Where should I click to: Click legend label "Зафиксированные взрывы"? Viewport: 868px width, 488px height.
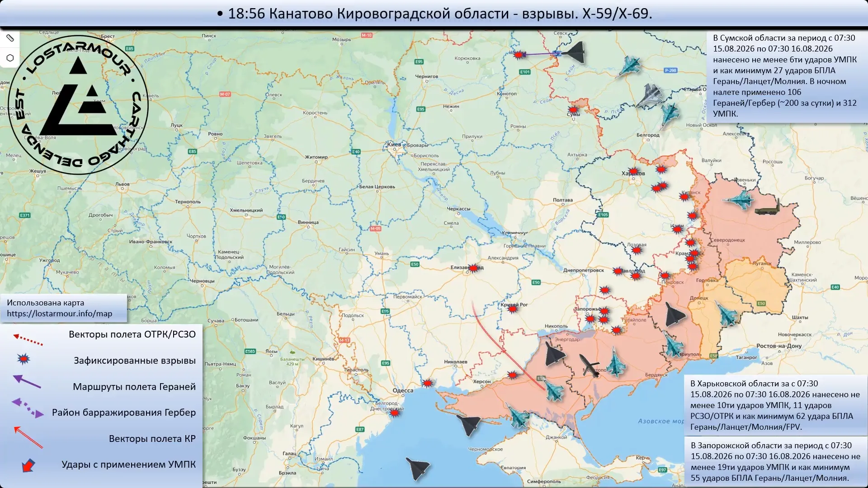pos(135,361)
